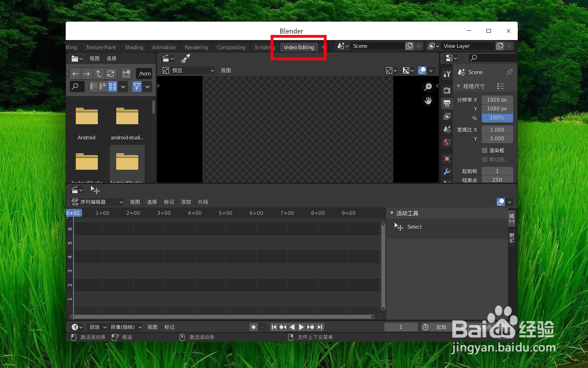Toggle the use preview range clock button
Screen dimensions: 588x368
point(426,327)
